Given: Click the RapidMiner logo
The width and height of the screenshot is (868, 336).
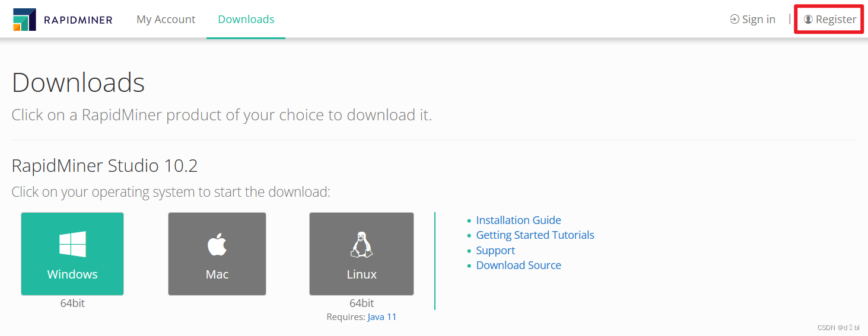Looking at the screenshot, I should [x=63, y=20].
